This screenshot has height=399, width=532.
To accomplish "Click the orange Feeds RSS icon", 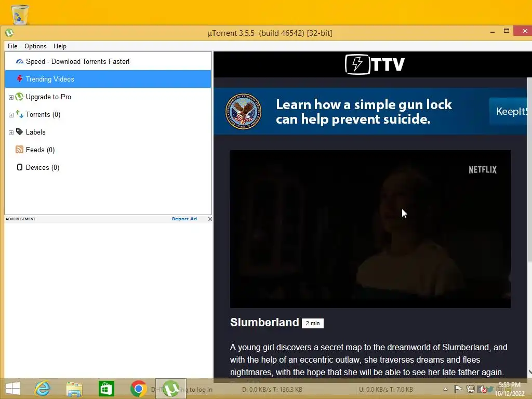I will (19, 150).
